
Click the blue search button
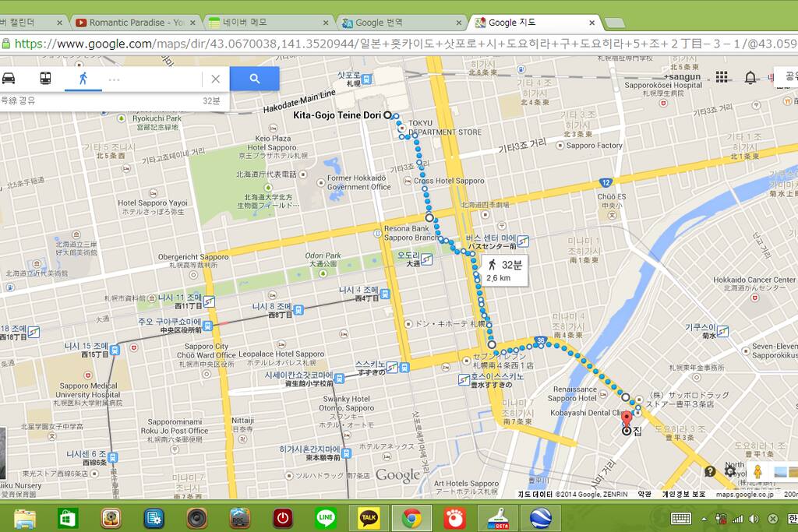point(255,79)
